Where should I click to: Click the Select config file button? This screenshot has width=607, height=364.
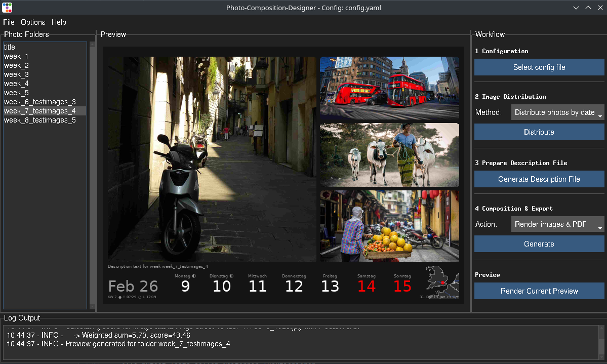539,67
